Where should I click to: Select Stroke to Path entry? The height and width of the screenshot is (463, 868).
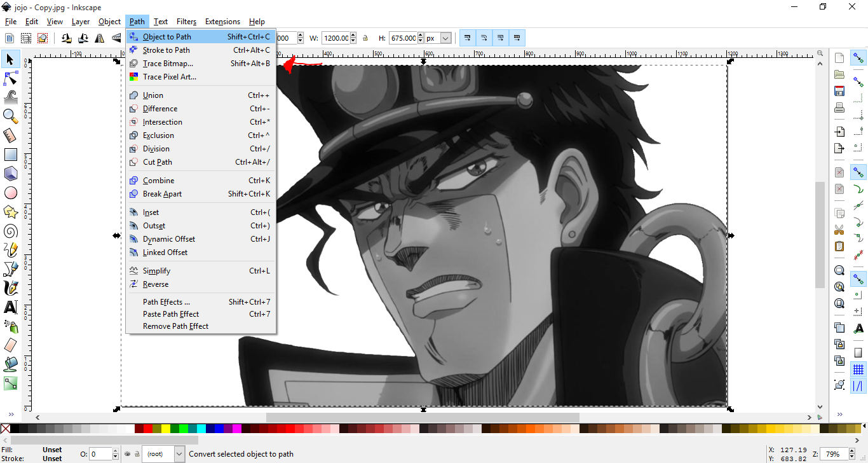pos(201,50)
